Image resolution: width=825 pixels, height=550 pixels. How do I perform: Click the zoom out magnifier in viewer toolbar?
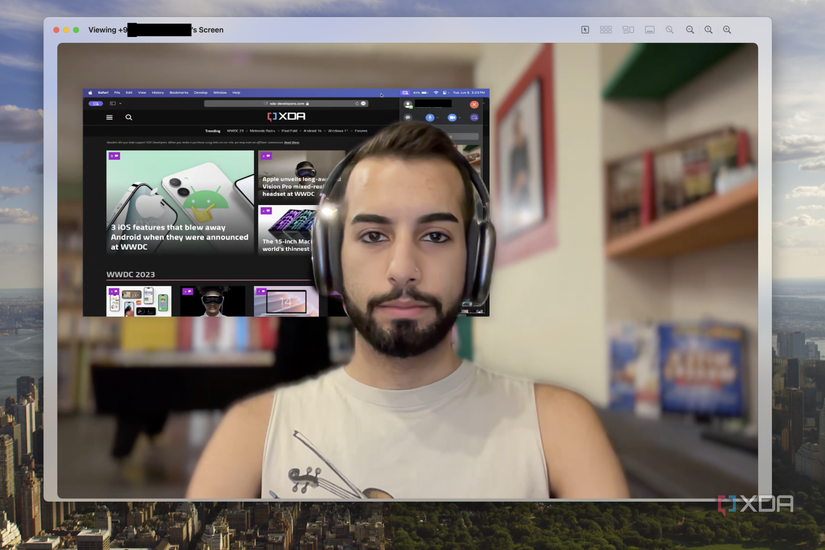(x=690, y=30)
